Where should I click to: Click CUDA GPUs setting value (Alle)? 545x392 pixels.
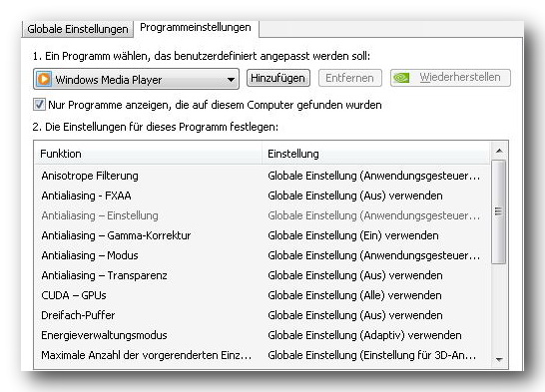pos(354,295)
